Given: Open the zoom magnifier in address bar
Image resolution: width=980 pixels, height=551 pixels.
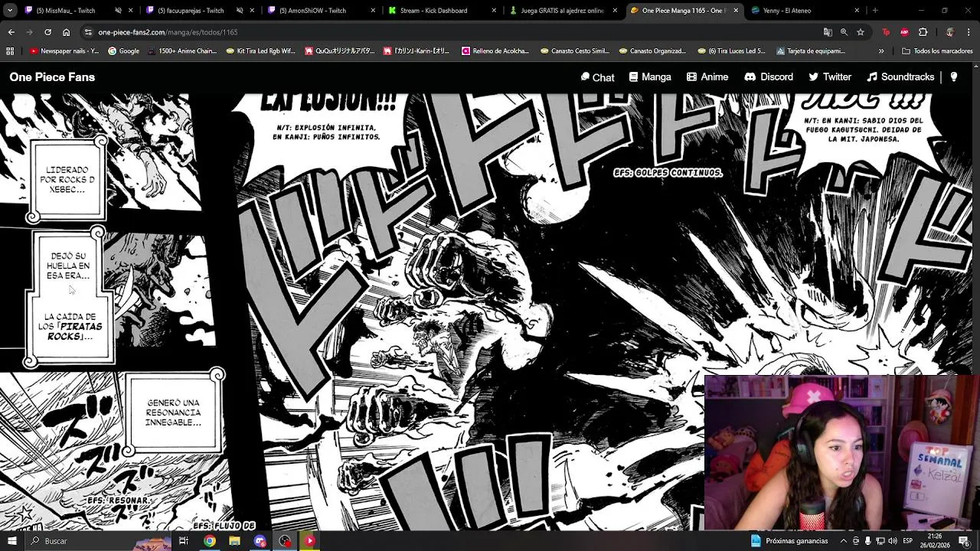Looking at the screenshot, I should tap(844, 32).
